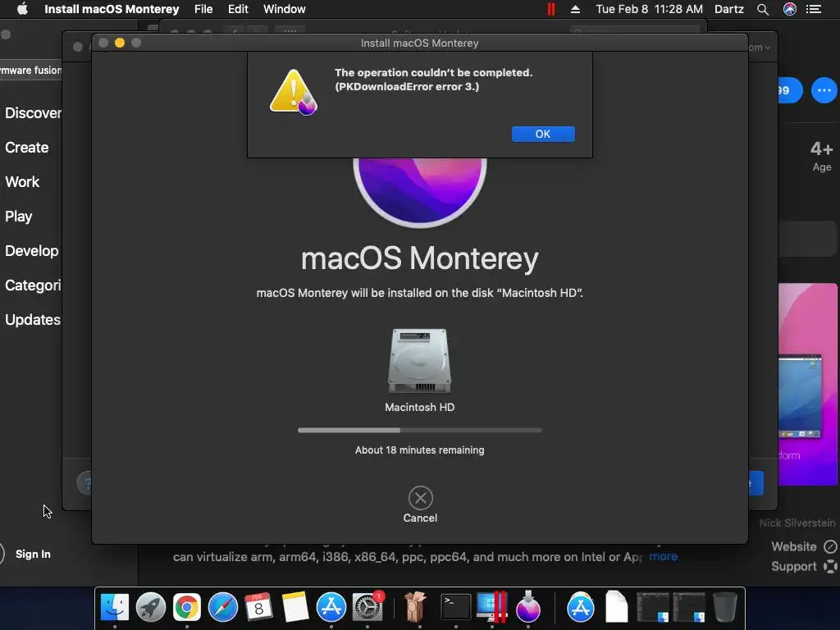The image size is (840, 630).
Task: Open the Apple menu
Action: coord(22,9)
